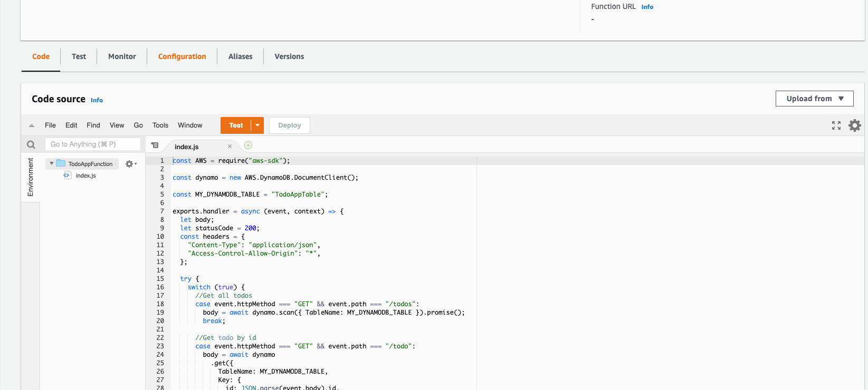The height and width of the screenshot is (390, 868).
Task: Click the "TodoAppTable" string in code
Action: (x=298, y=194)
